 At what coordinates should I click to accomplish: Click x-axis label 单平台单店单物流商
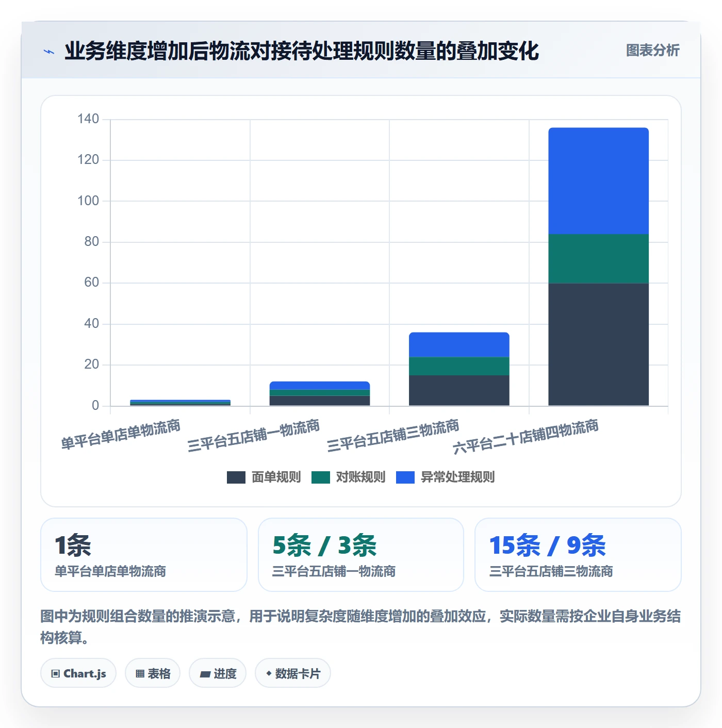pyautogui.click(x=121, y=434)
